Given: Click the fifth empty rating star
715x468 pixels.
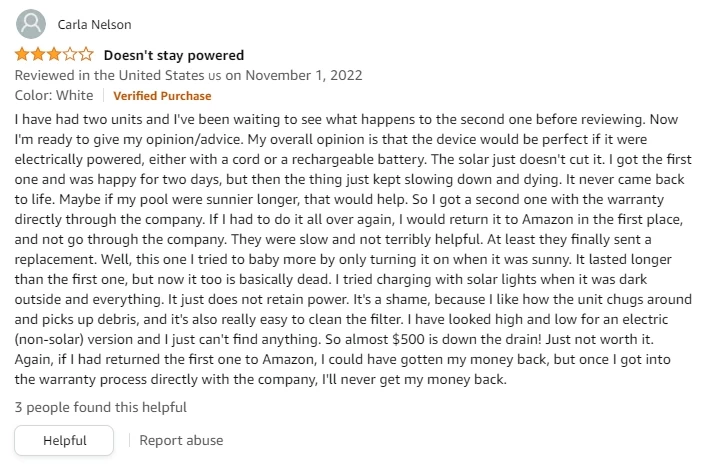Looking at the screenshot, I should 86,55.
